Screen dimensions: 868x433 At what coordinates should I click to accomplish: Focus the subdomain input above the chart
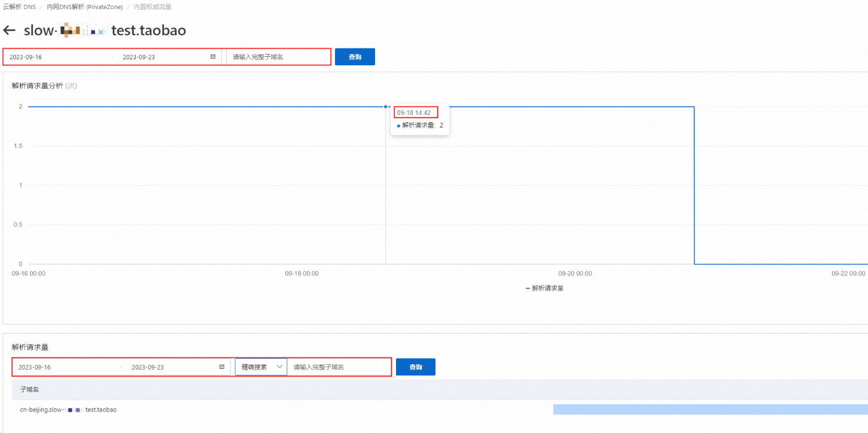[278, 57]
